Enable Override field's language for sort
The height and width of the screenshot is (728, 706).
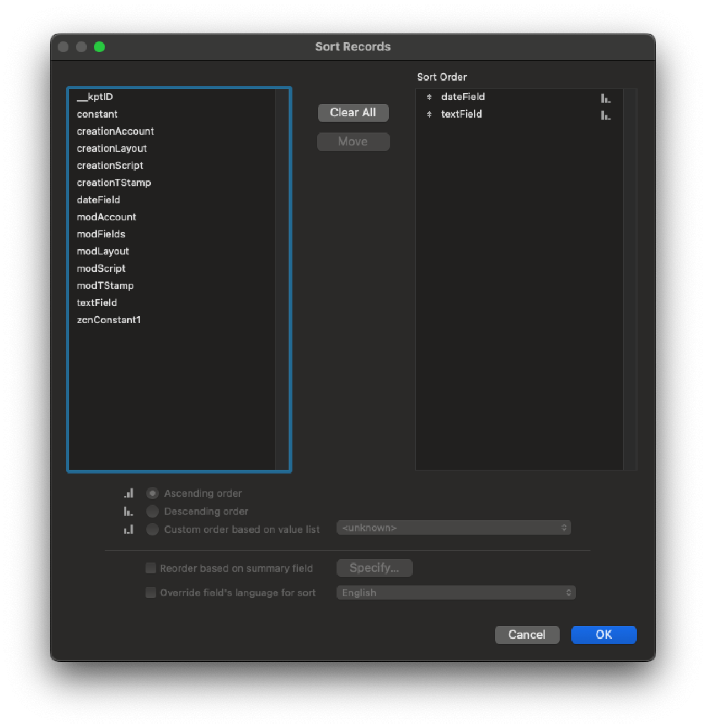(x=150, y=592)
